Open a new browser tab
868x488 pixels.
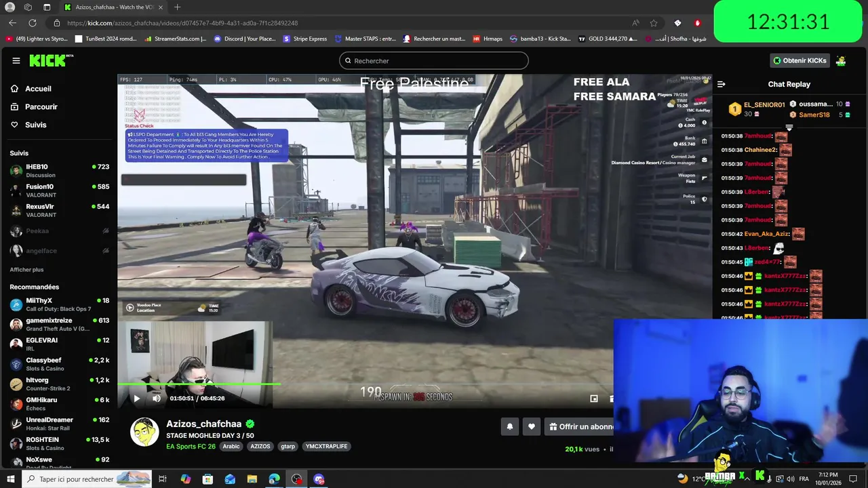click(177, 7)
